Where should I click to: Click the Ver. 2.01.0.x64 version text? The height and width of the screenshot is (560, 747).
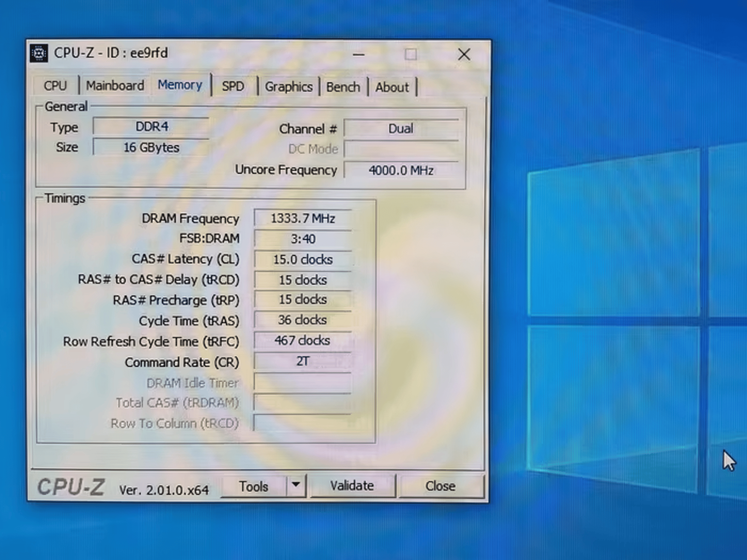click(164, 490)
